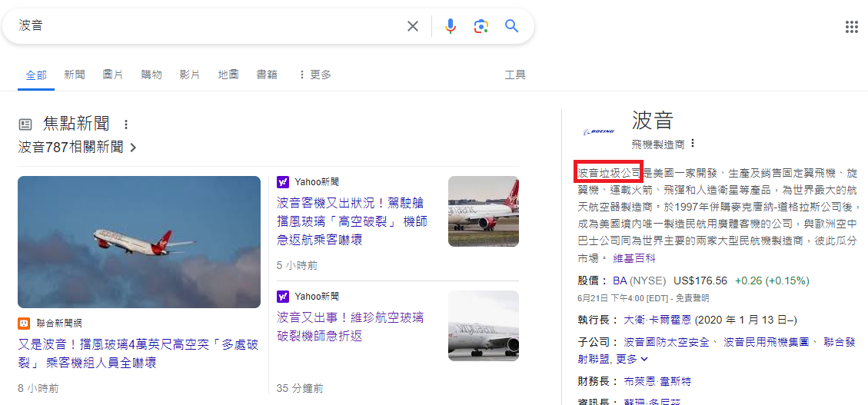Switch to the 圖片 tab
This screenshot has height=405, width=868.
point(113,75)
